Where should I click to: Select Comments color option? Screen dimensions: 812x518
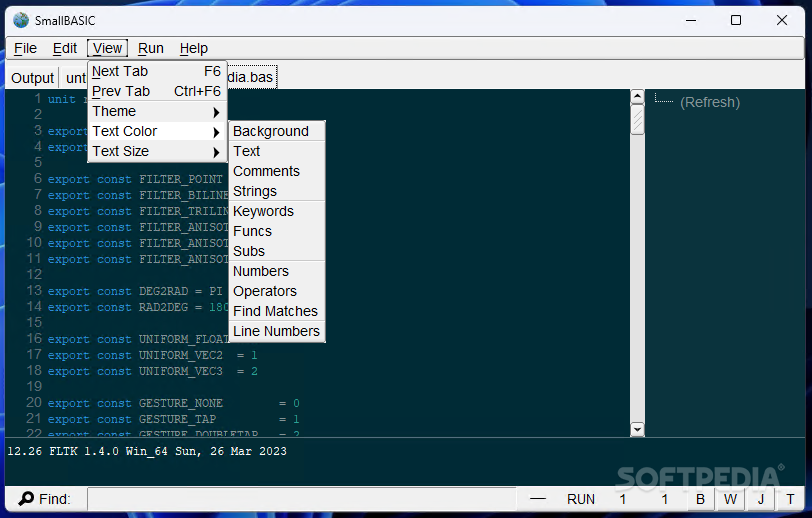[277, 171]
